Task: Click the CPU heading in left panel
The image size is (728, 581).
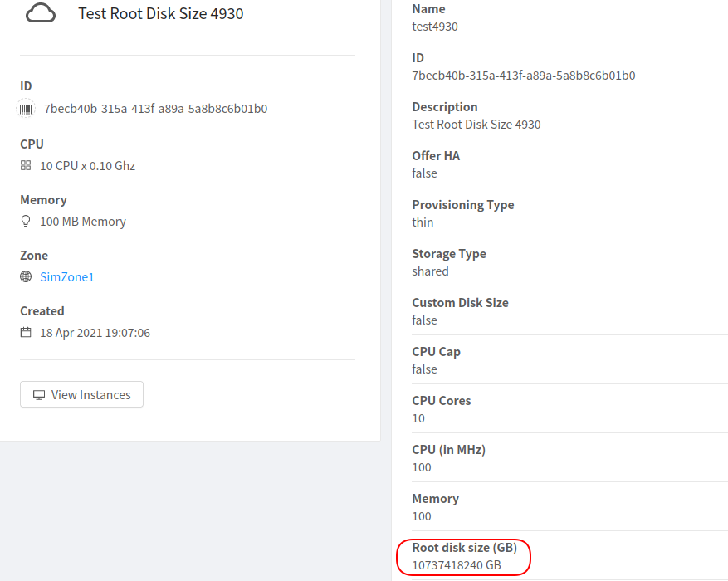Action: click(32, 144)
